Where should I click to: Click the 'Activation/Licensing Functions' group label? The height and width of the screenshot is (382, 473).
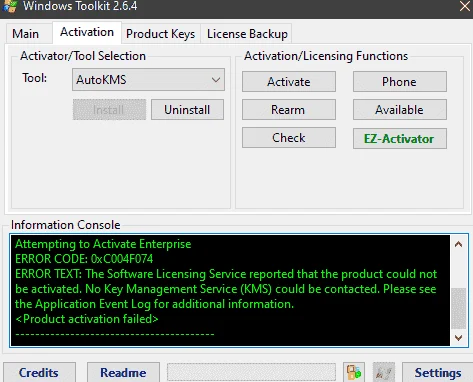pos(326,56)
